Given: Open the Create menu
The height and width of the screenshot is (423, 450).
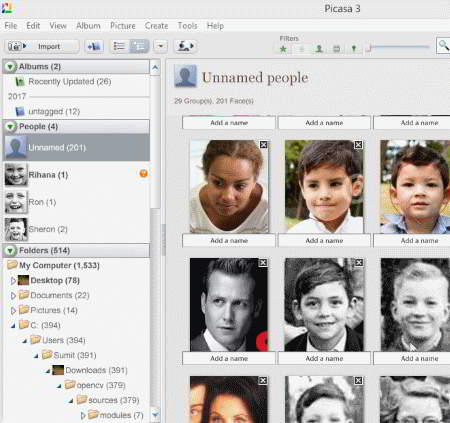Looking at the screenshot, I should 156,26.
